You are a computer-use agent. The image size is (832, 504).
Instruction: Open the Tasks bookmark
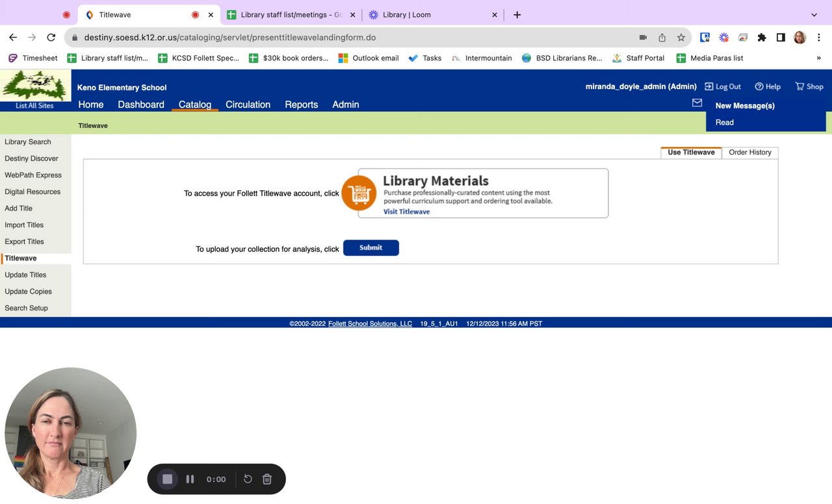coord(425,58)
